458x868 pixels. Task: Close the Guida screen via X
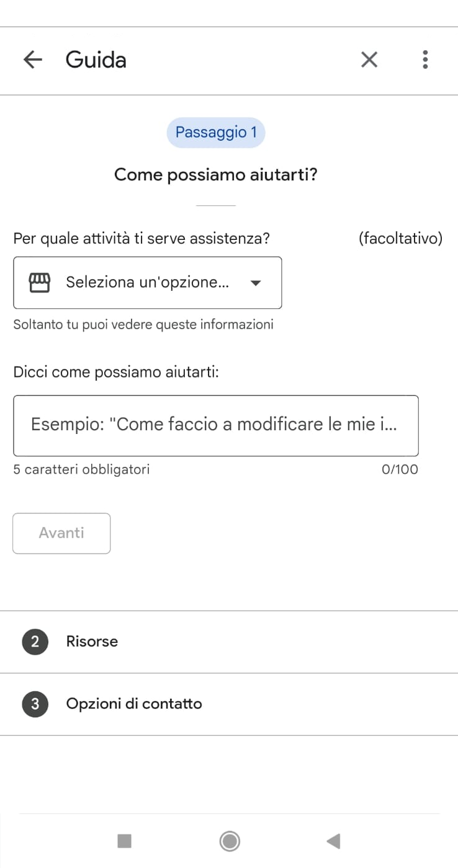[x=369, y=60]
